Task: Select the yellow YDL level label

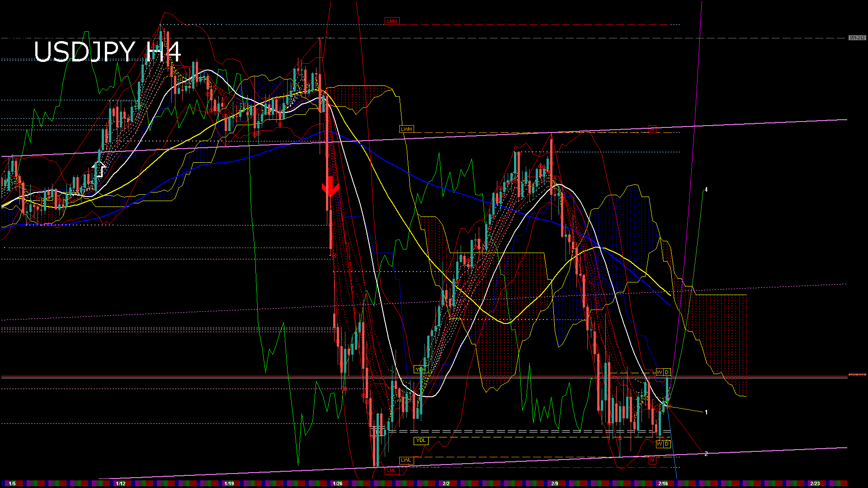Action: (x=420, y=441)
